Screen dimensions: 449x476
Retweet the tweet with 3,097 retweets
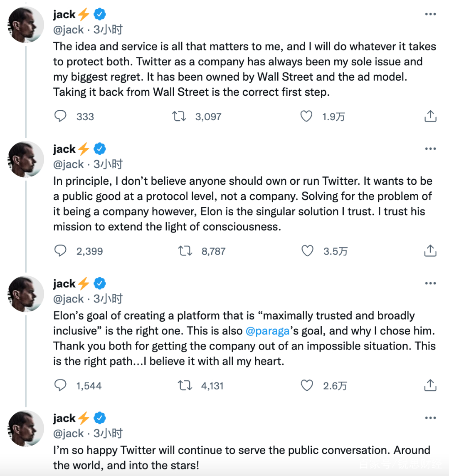pyautogui.click(x=179, y=116)
